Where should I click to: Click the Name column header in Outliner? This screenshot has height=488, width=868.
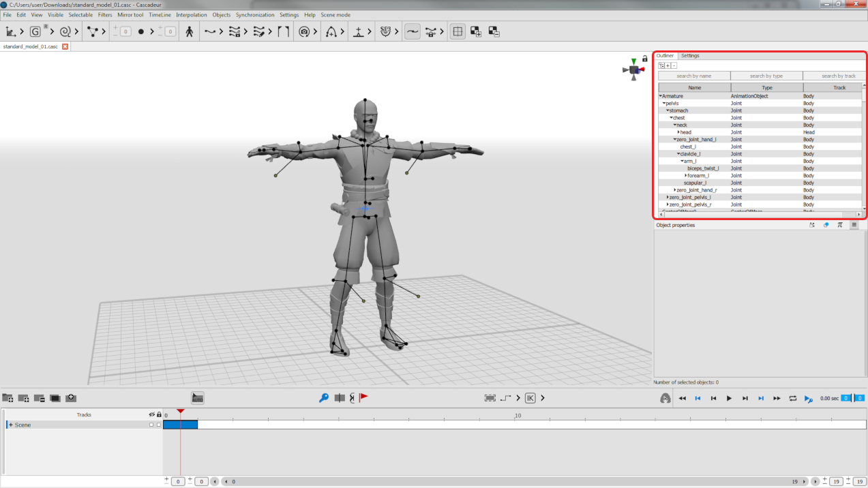[x=694, y=88]
